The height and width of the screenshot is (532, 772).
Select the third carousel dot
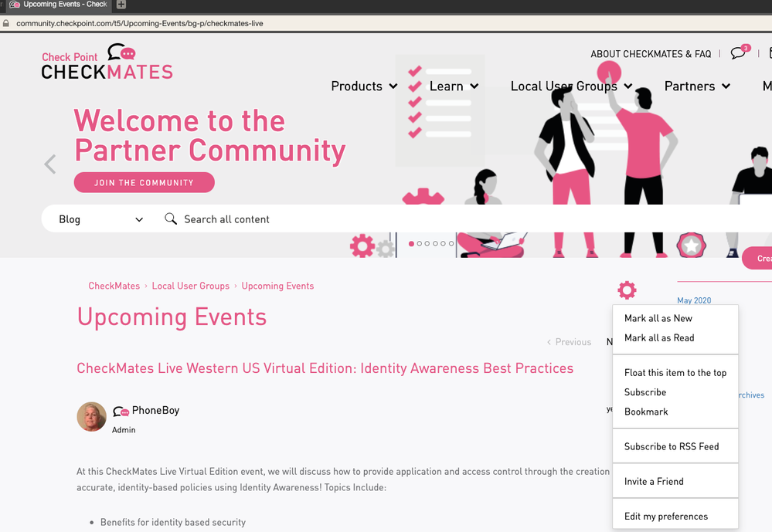[427, 243]
